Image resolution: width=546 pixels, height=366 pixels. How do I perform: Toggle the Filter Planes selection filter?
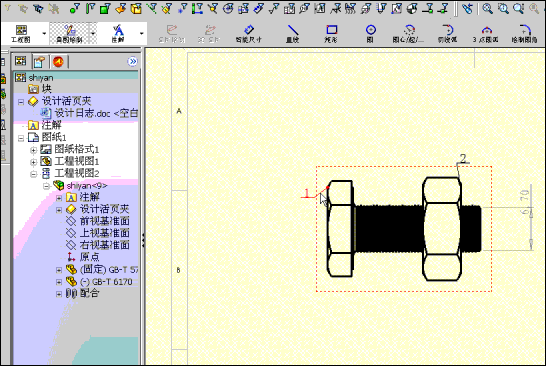(x=166, y=8)
